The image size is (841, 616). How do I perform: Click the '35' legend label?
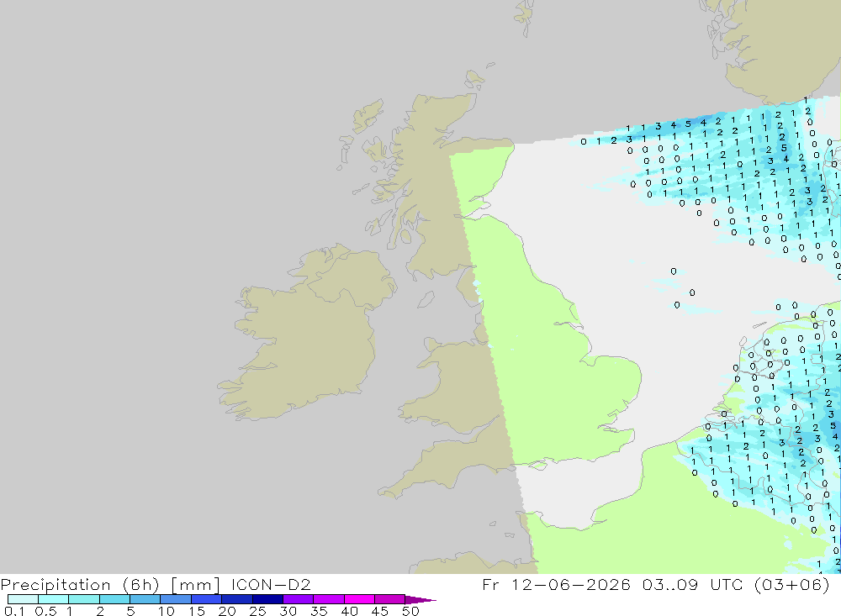point(319,611)
